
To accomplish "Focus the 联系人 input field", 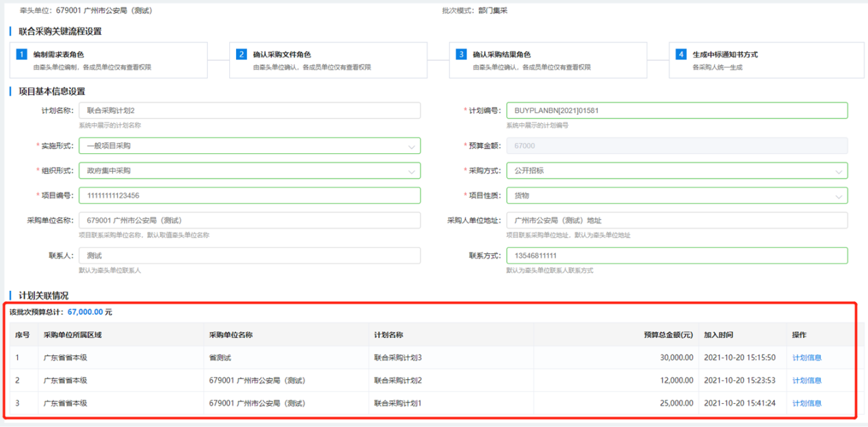I will click(249, 255).
